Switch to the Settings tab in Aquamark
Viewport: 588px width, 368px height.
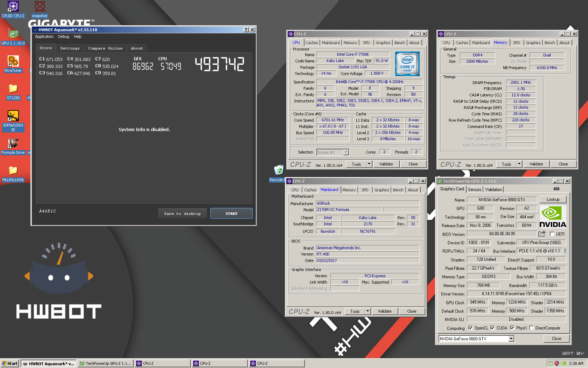tap(70, 48)
